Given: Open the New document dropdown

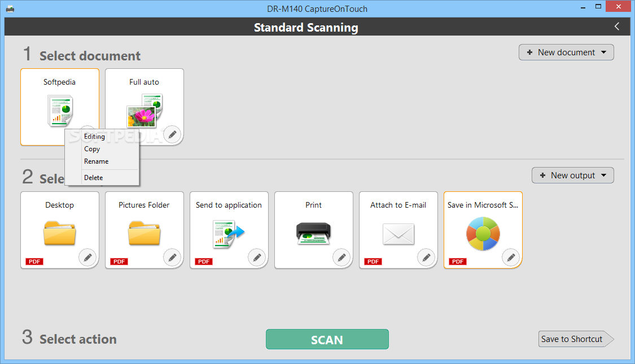Looking at the screenshot, I should pos(566,52).
